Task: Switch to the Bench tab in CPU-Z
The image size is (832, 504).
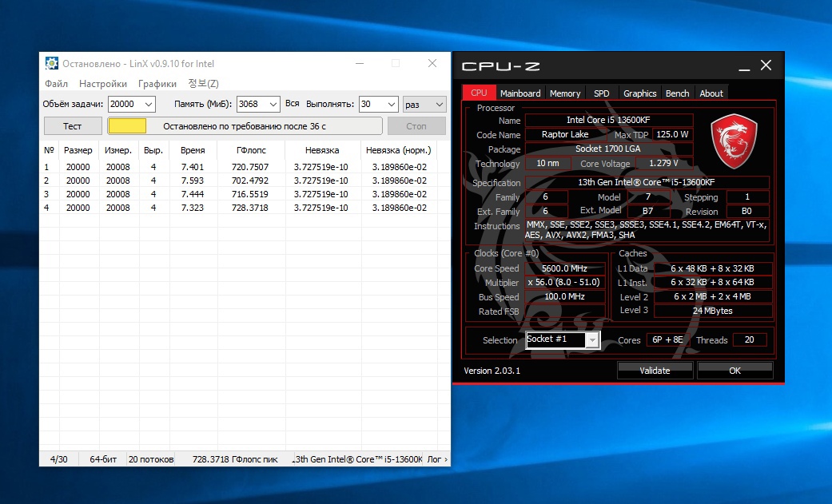Action: point(677,93)
